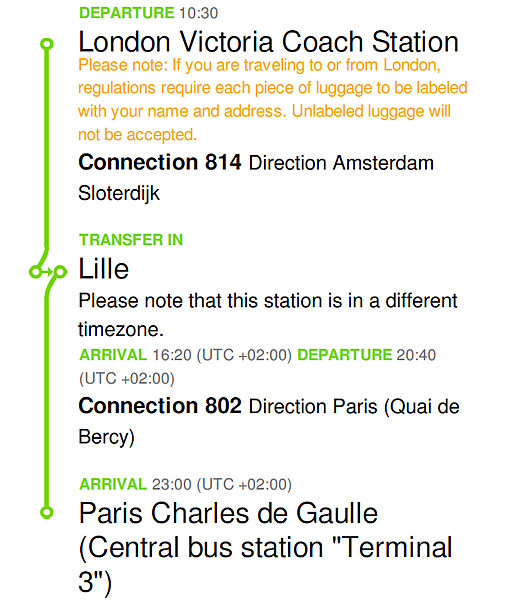Open Paris Charles de Gaulle station title
507x600 pixels.
point(266,547)
